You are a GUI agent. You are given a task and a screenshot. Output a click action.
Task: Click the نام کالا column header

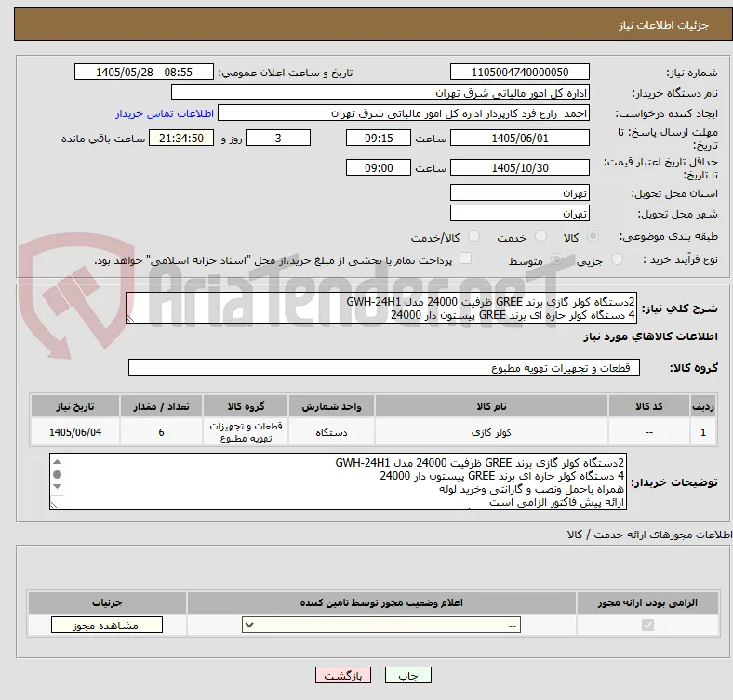click(491, 406)
